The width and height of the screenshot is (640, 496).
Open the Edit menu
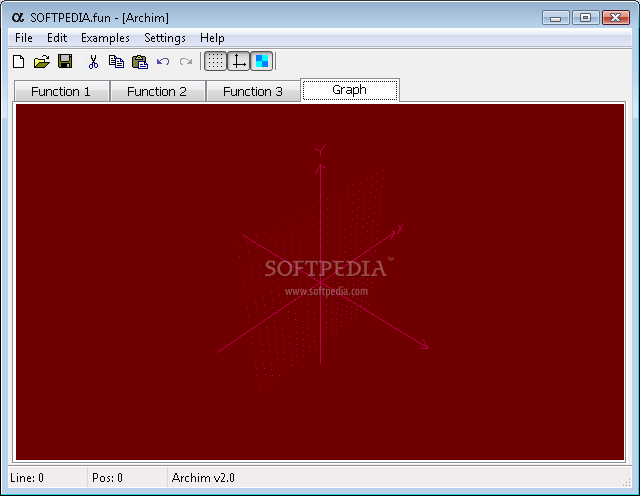(57, 38)
